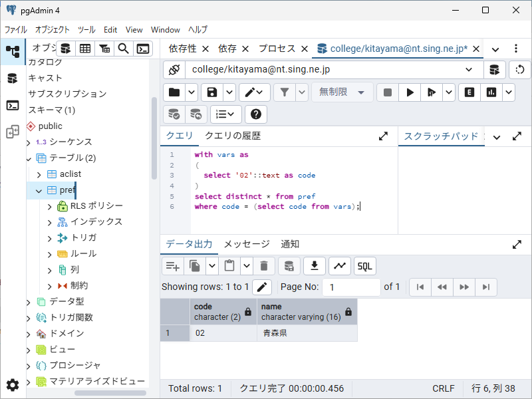
Task: Open the PSQL tool in object toolbar
Action: coord(143,49)
